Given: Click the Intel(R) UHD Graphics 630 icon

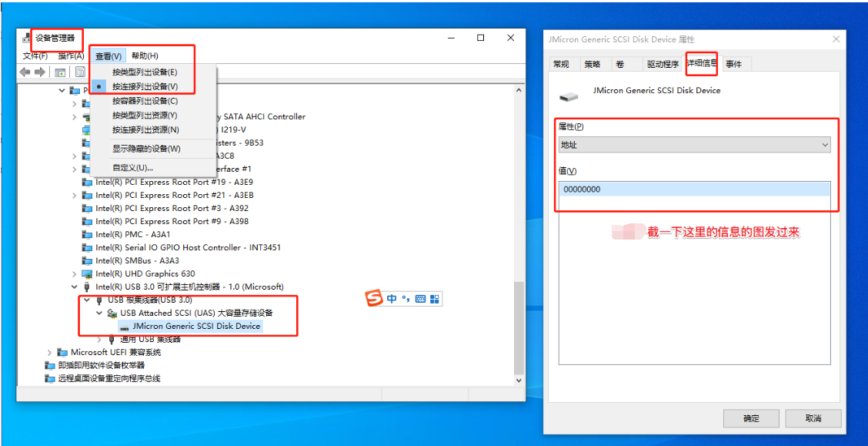Looking at the screenshot, I should [x=88, y=273].
